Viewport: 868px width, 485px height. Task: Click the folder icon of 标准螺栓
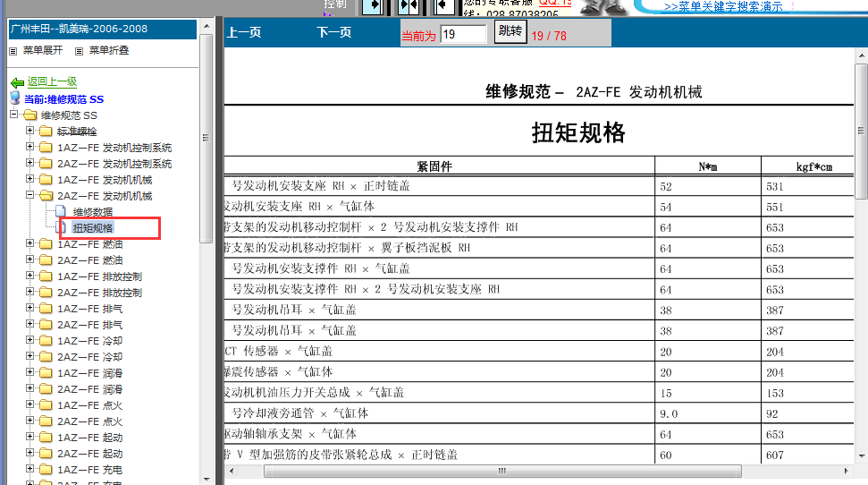pyautogui.click(x=46, y=131)
